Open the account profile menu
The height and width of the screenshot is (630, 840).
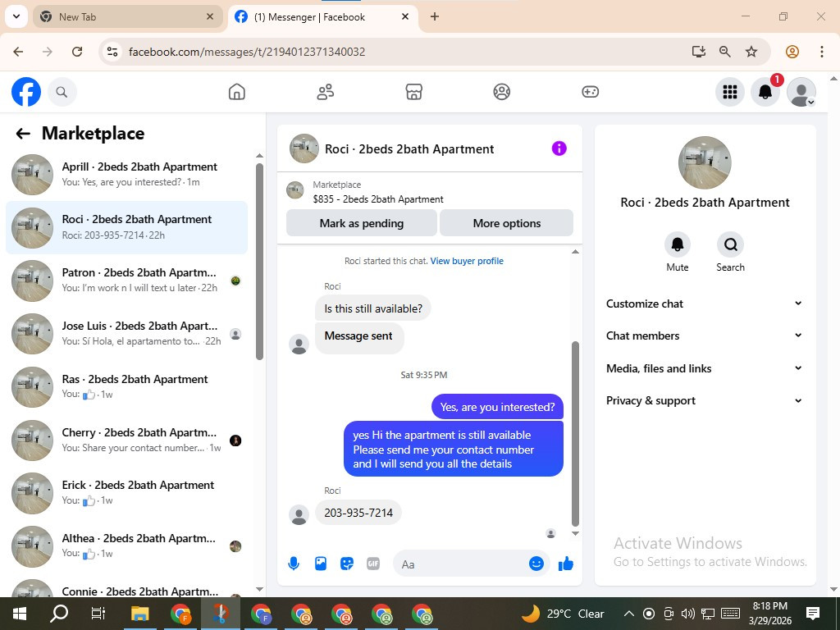[x=801, y=92]
